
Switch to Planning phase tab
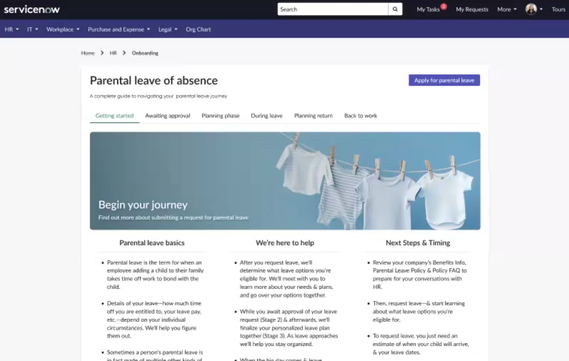click(x=220, y=116)
